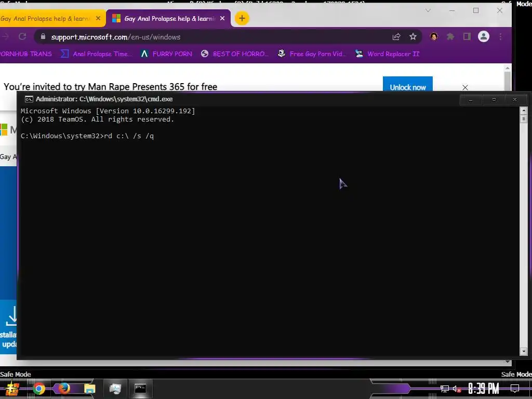Toggle the Chrome side panel icon
Viewport: 532px width, 399px height.
click(467, 37)
